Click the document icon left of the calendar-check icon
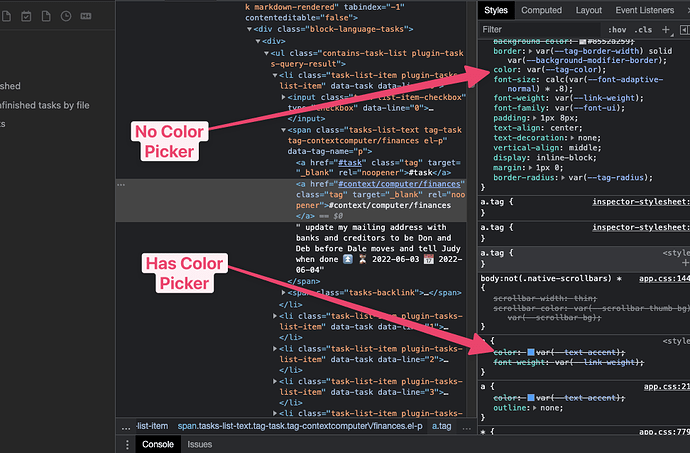This screenshot has height=453, width=690. coord(6,16)
